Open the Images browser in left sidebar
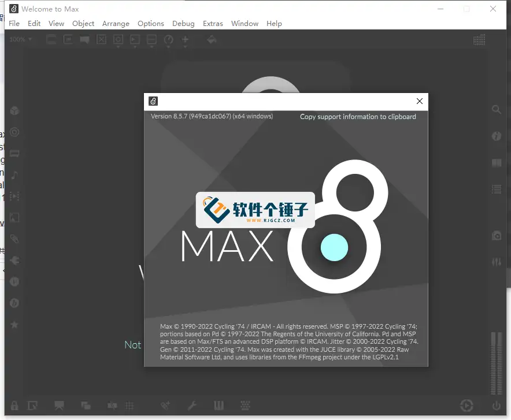The width and height of the screenshot is (511, 420). click(14, 217)
